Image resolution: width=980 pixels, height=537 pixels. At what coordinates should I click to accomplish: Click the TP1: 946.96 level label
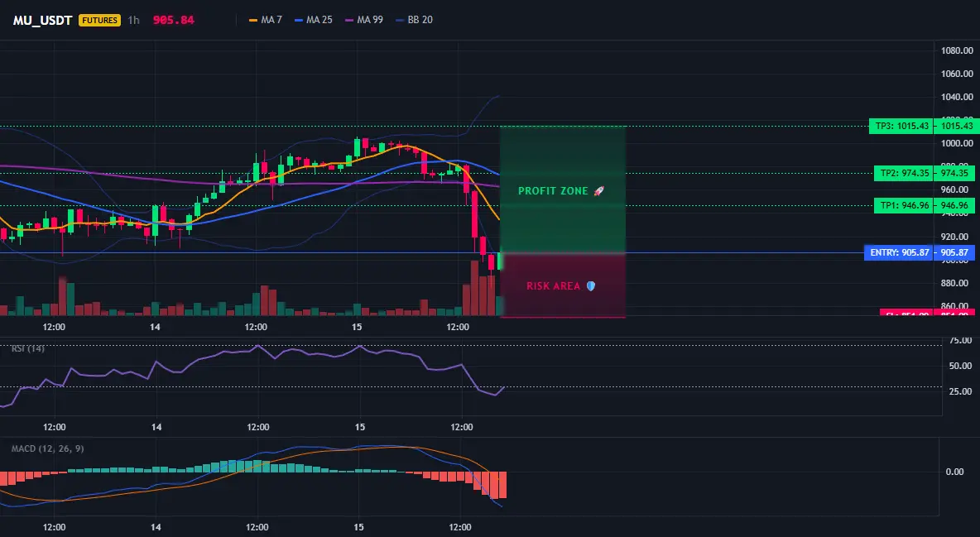tap(905, 205)
